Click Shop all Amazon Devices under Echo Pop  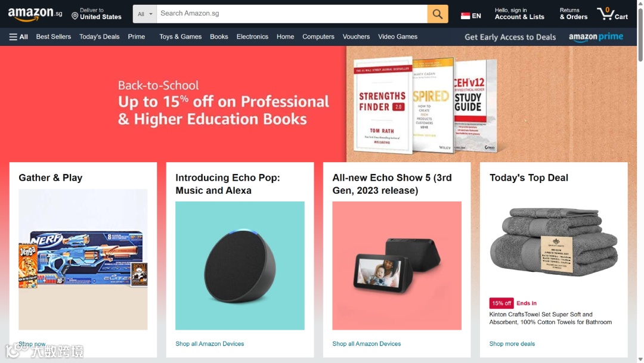click(209, 344)
